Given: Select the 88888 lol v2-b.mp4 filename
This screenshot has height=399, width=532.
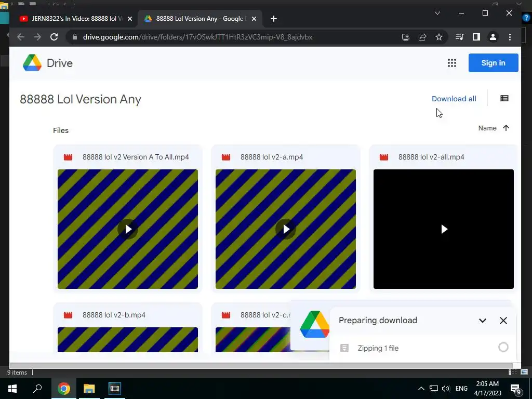Looking at the screenshot, I should [114, 315].
